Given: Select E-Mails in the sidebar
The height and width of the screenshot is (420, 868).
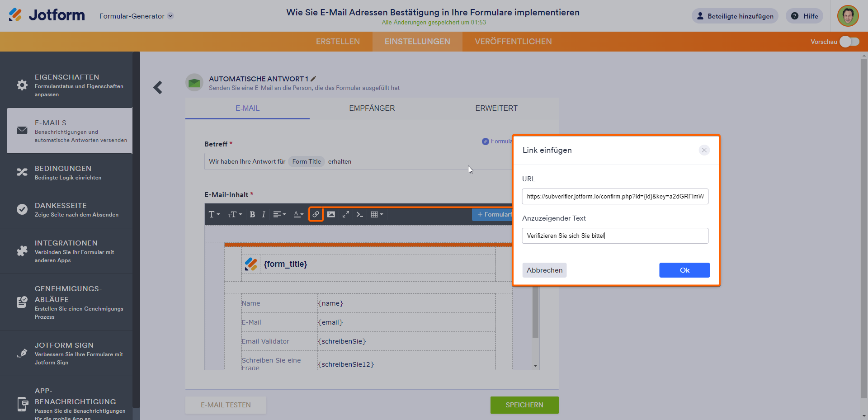Looking at the screenshot, I should tap(70, 131).
